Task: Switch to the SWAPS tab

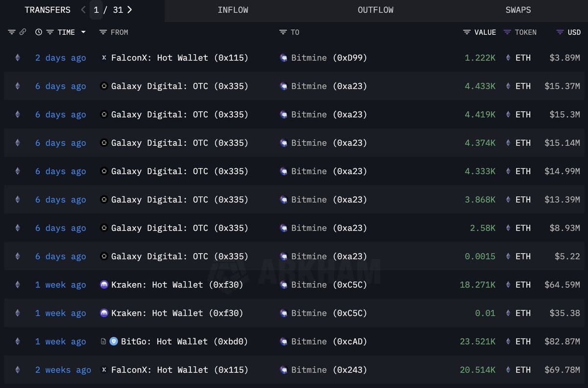Action: (518, 9)
